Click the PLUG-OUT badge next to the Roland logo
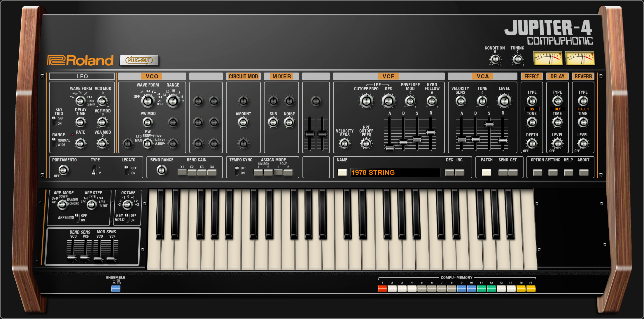 click(x=139, y=61)
